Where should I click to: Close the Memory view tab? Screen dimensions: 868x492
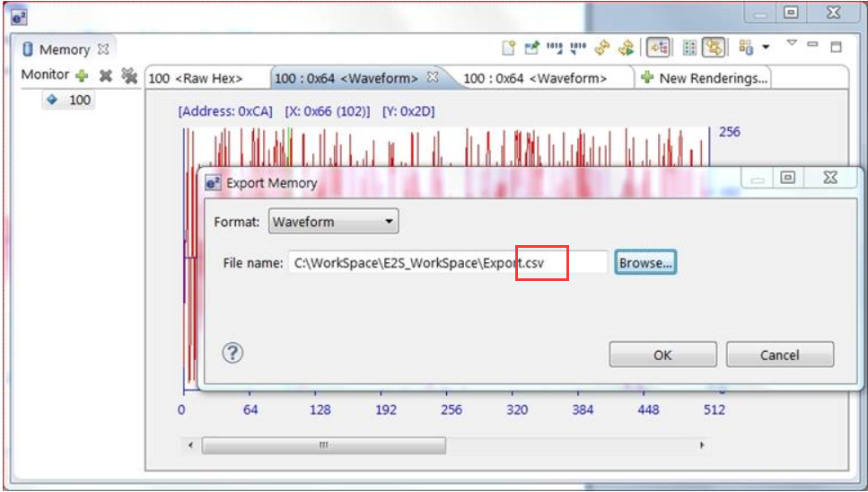(103, 48)
